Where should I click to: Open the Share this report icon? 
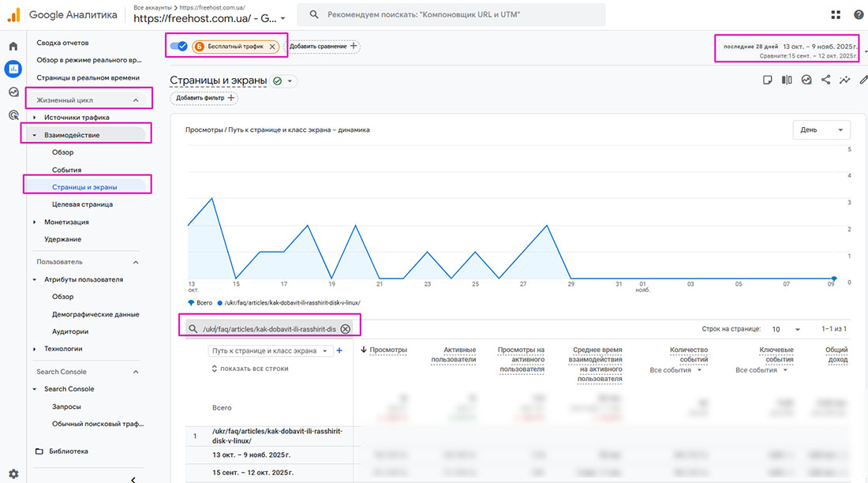(826, 80)
